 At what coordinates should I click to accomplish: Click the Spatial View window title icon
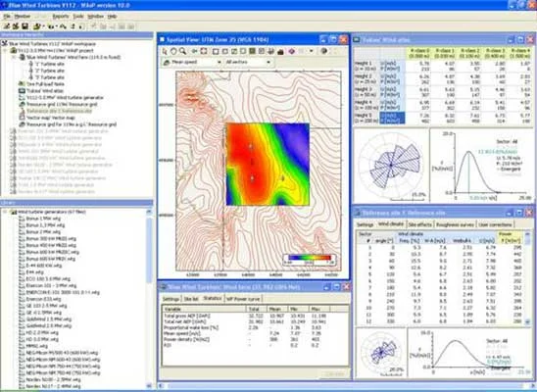pyautogui.click(x=163, y=40)
